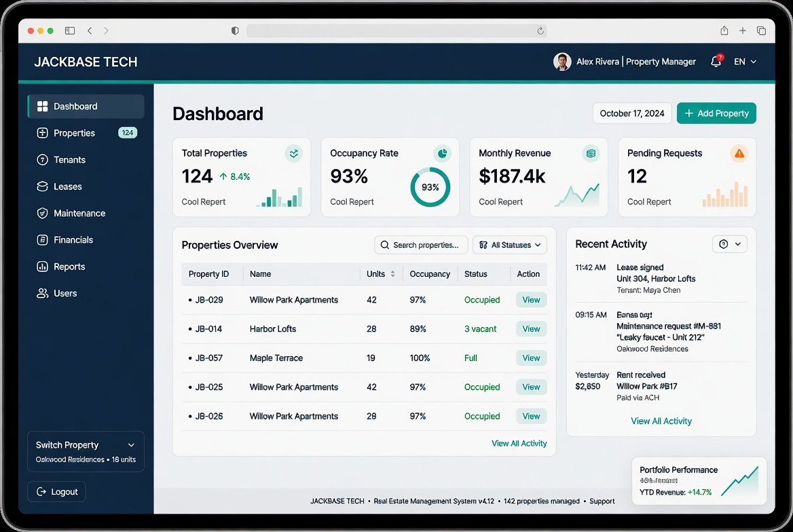
Task: Expand the Switch Property selector
Action: tap(86, 451)
